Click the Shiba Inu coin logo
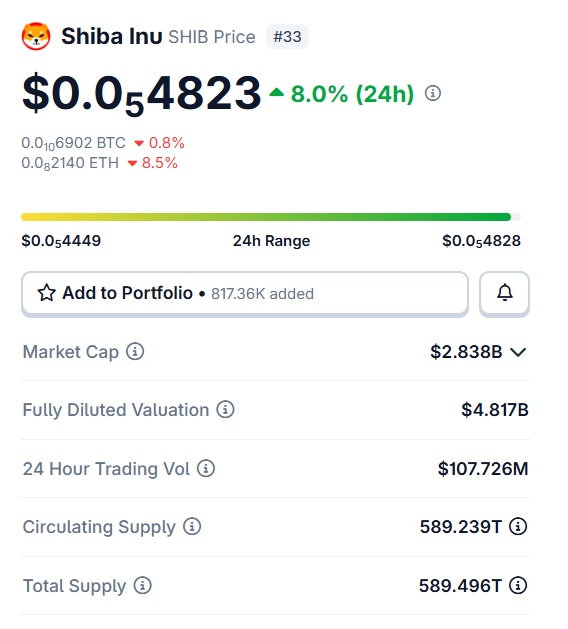Image resolution: width=568 pixels, height=629 pixels. tap(36, 36)
